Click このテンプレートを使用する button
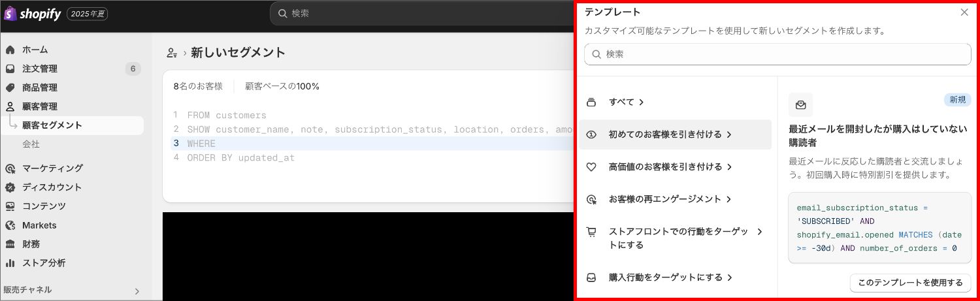Viewport: 980px width, 301px height. pos(909,283)
